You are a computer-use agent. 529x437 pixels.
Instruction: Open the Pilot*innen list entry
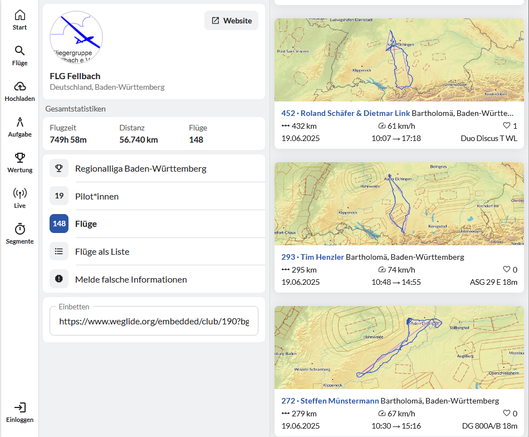[154, 196]
